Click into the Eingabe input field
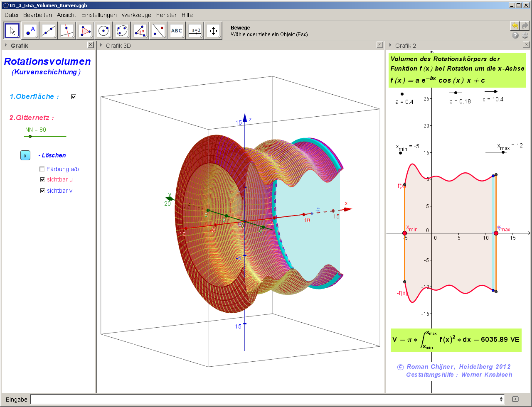Viewport: 532px width, 407px height. pos(266,399)
